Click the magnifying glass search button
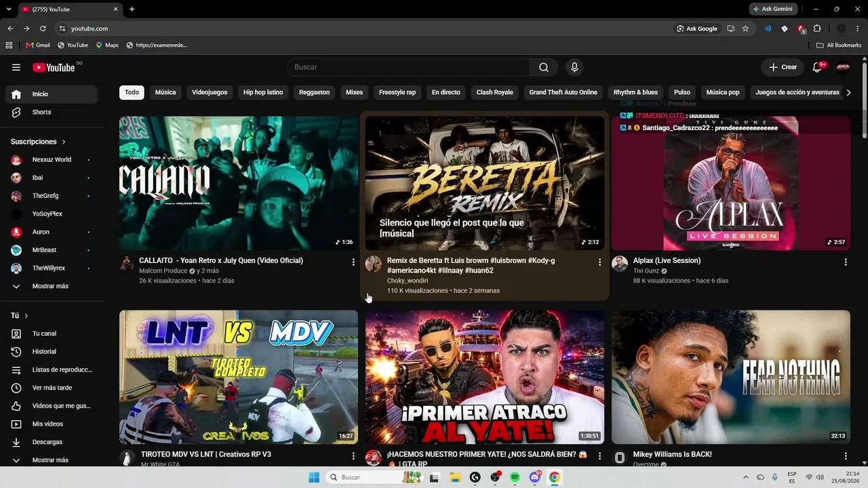This screenshot has height=488, width=868. pyautogui.click(x=544, y=67)
